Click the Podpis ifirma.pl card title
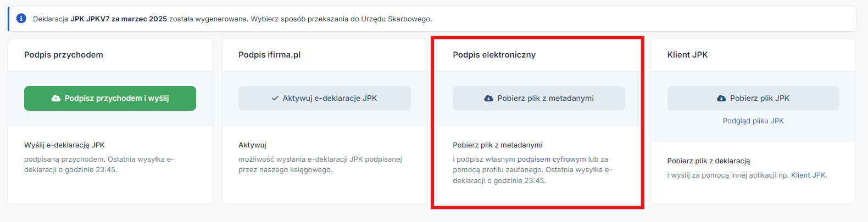 point(270,55)
